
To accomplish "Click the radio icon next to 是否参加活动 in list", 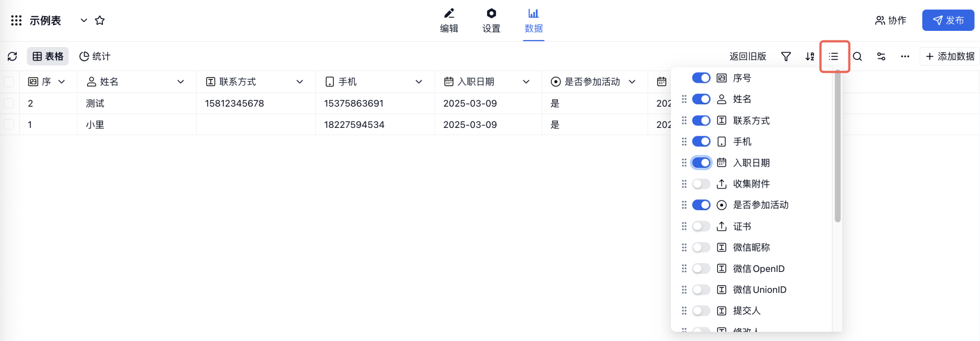I will click(722, 205).
